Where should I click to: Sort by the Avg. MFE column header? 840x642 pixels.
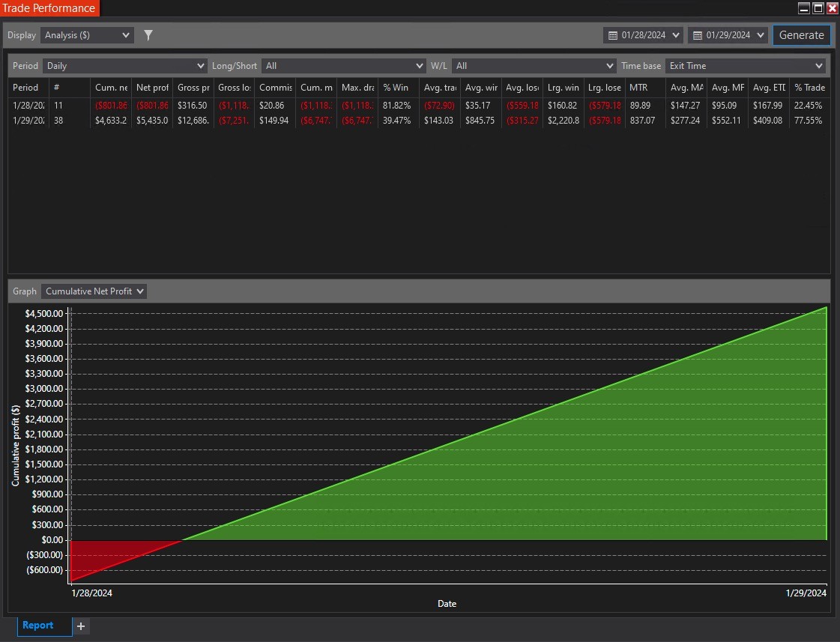coord(728,88)
